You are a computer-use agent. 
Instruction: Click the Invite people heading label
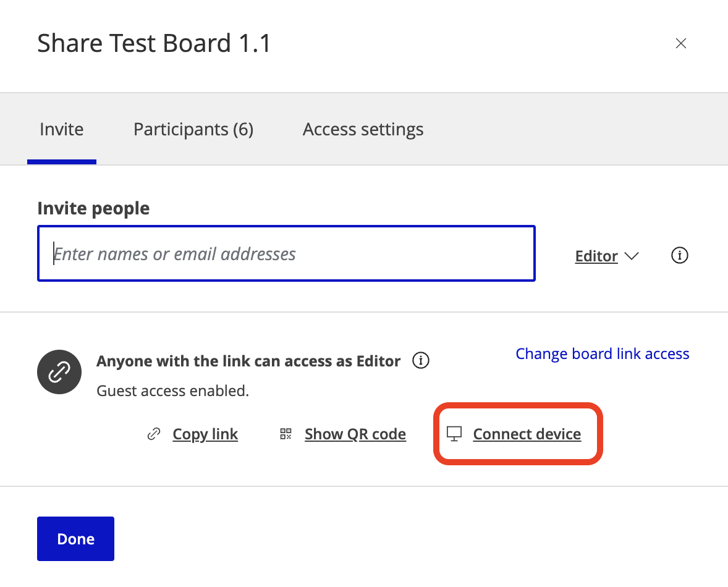coord(93,208)
